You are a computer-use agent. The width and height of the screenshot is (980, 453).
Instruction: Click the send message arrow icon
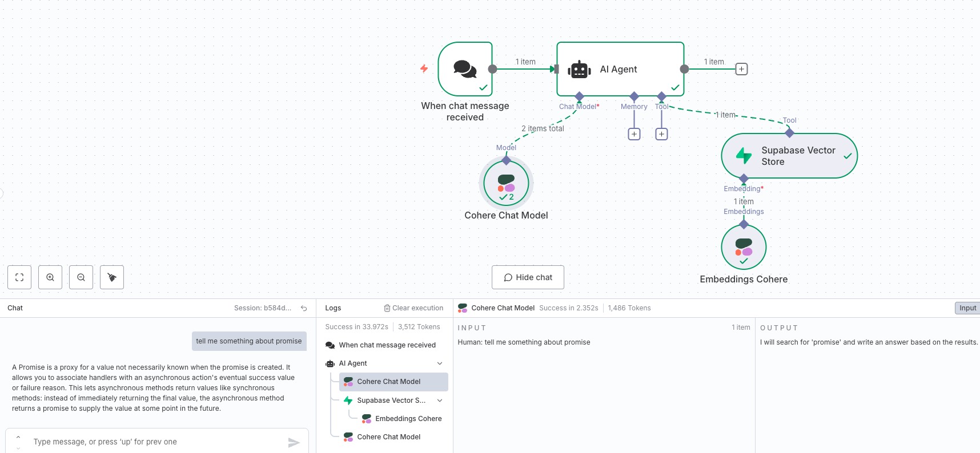pyautogui.click(x=294, y=442)
